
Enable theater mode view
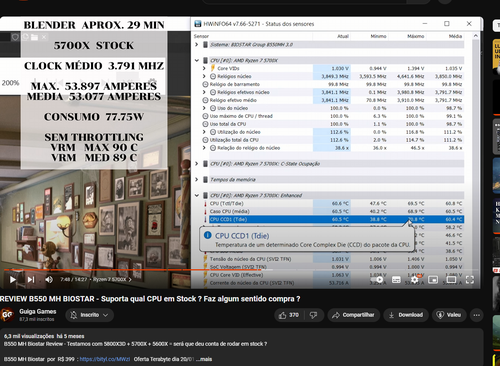click(451, 280)
